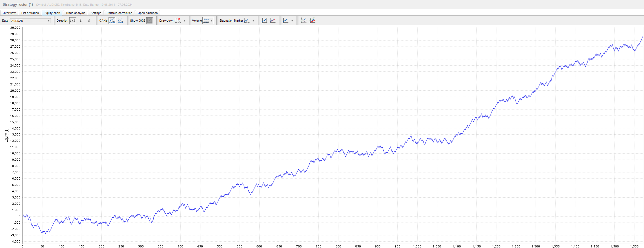Screen dimensions: 644x248
Task: Click the Volume auto icon
Action: pos(206,21)
